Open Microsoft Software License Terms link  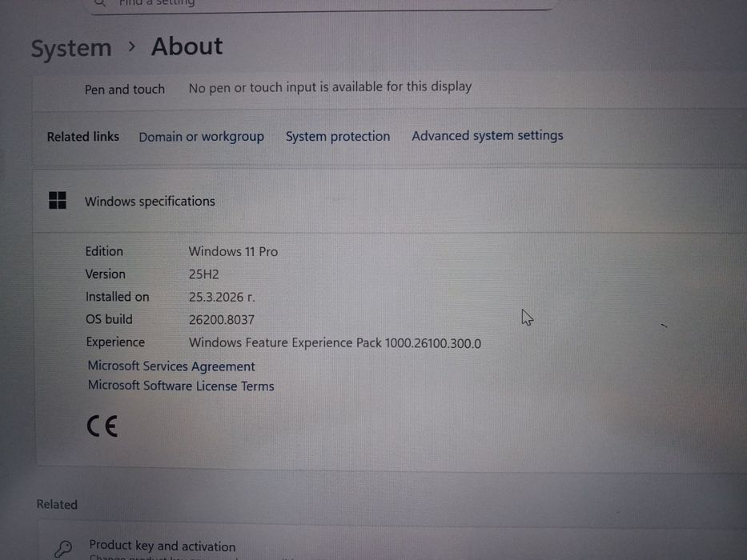(x=181, y=386)
